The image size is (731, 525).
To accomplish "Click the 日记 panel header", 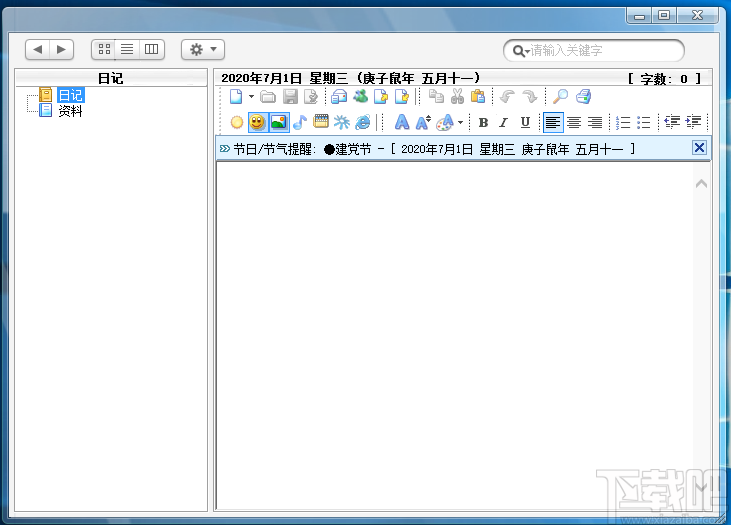I will [x=111, y=78].
